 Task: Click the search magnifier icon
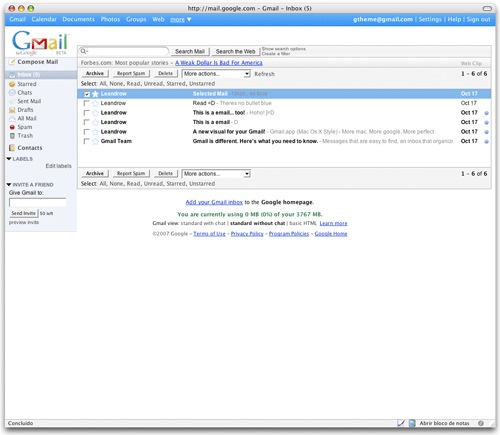pos(83,51)
